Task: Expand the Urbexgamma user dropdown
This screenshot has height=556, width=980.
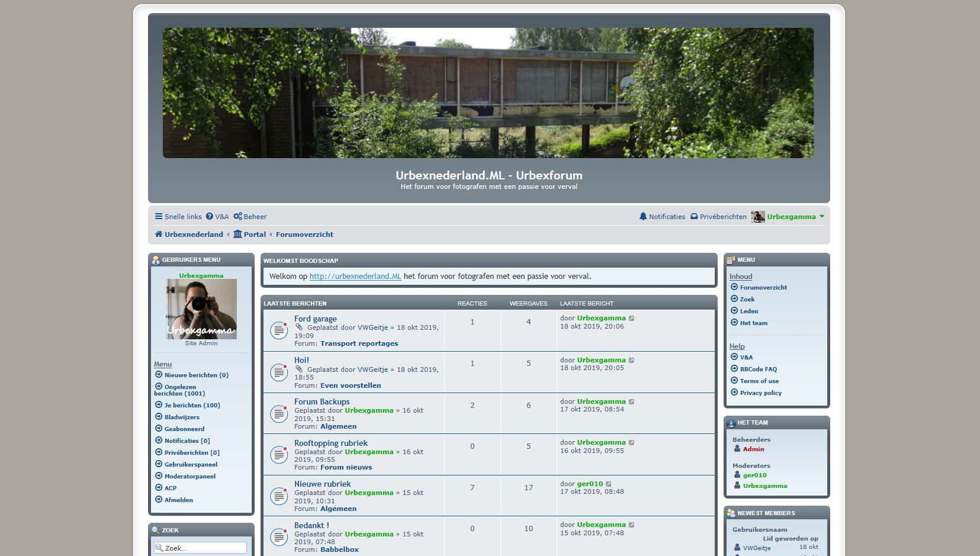Action: coord(821,217)
